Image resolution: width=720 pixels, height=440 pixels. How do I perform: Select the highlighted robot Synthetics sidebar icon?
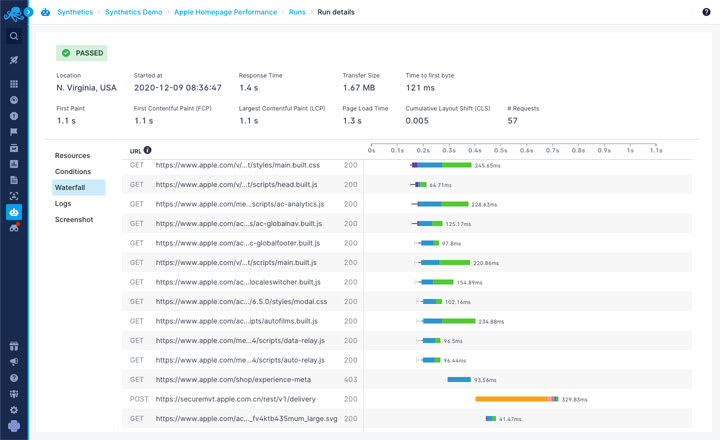coord(14,212)
